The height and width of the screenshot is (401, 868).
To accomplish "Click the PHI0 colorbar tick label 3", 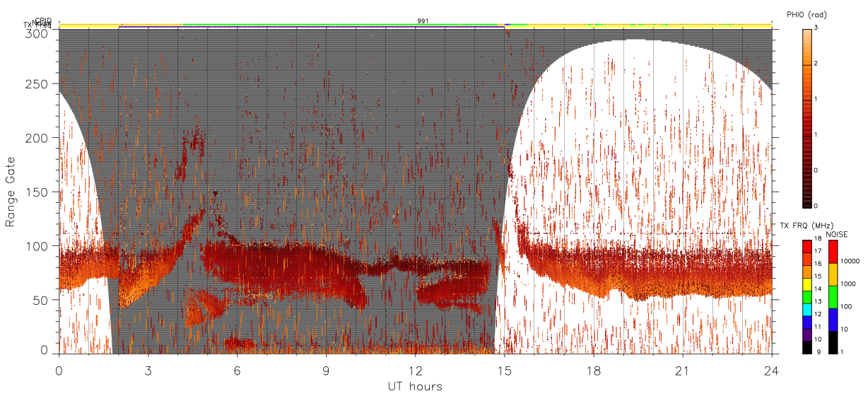I will (x=816, y=28).
